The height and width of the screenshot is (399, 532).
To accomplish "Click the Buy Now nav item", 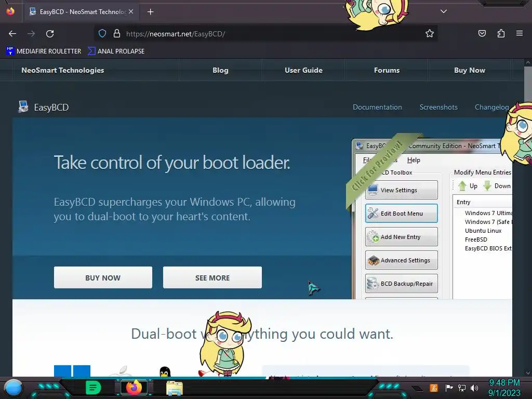I will (x=470, y=70).
